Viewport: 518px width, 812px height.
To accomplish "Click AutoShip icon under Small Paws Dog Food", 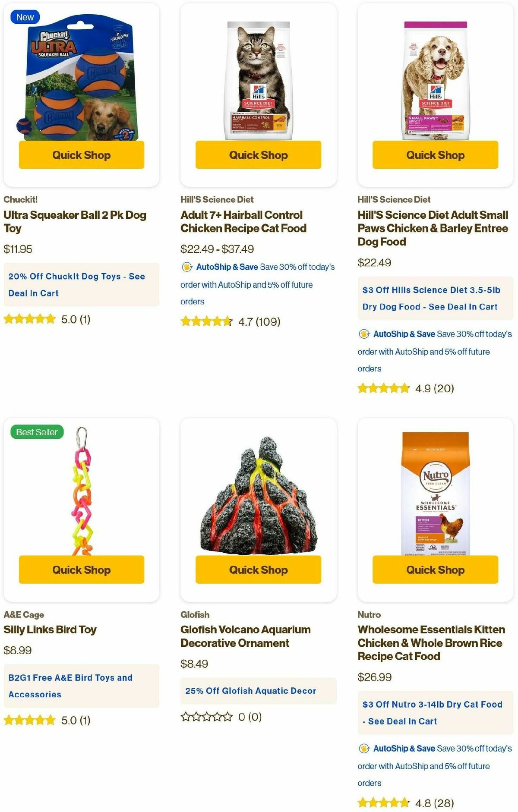I will coord(364,334).
